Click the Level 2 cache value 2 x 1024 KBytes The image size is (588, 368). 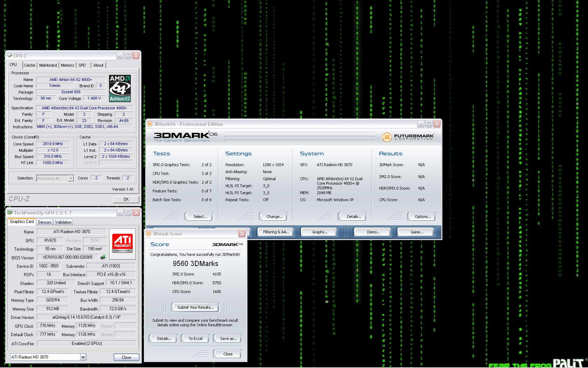click(x=116, y=156)
